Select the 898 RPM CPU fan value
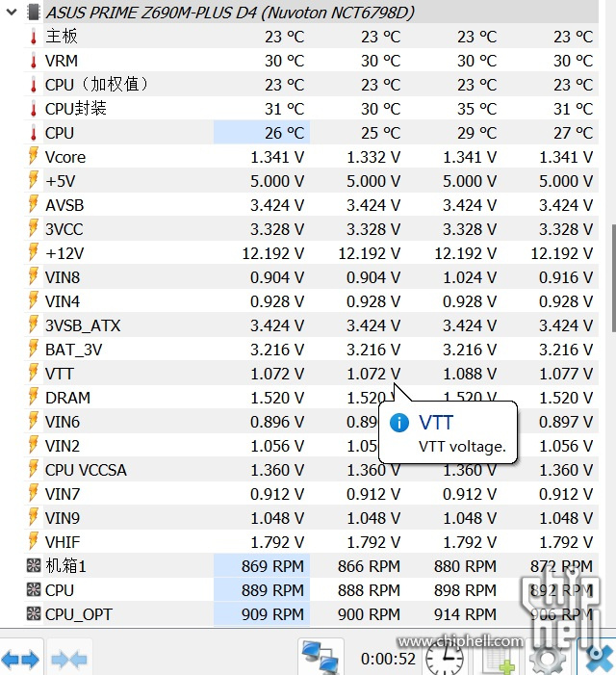 click(x=465, y=590)
